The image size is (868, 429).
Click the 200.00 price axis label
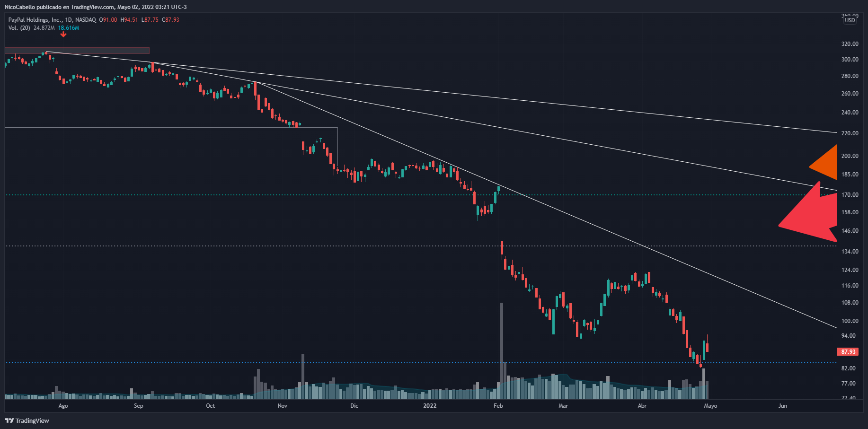(x=850, y=156)
